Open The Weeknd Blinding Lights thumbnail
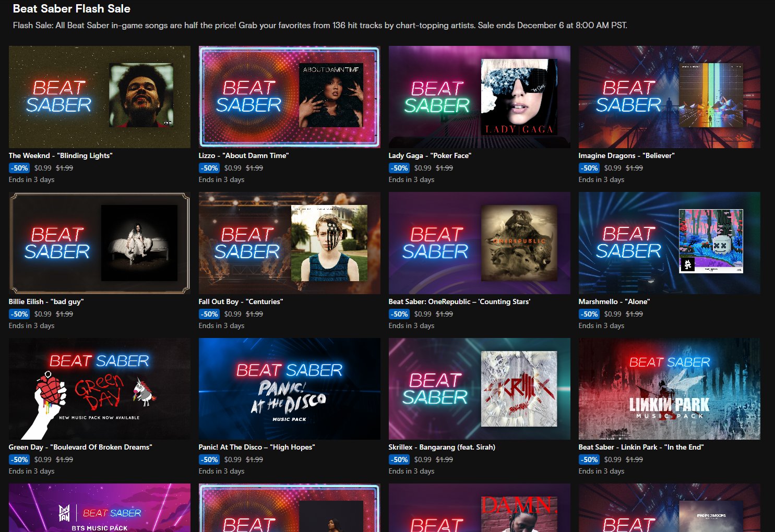775x532 pixels. click(100, 97)
